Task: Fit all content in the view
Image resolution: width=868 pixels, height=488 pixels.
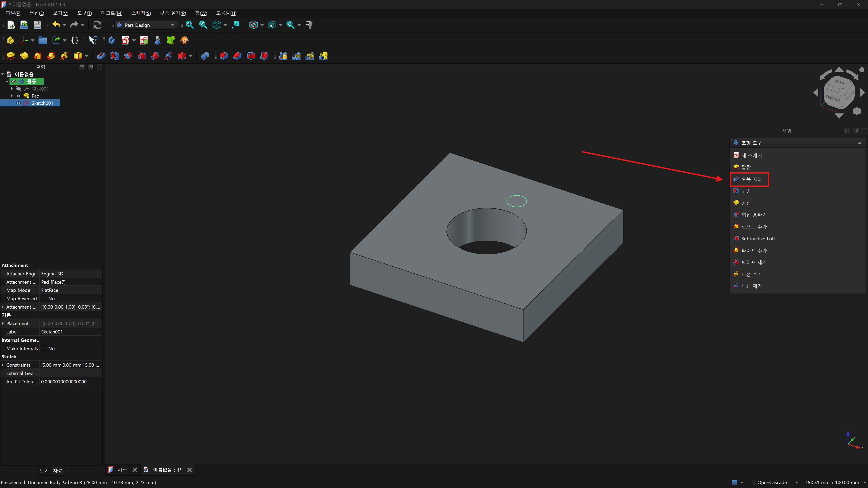Action: point(190,25)
